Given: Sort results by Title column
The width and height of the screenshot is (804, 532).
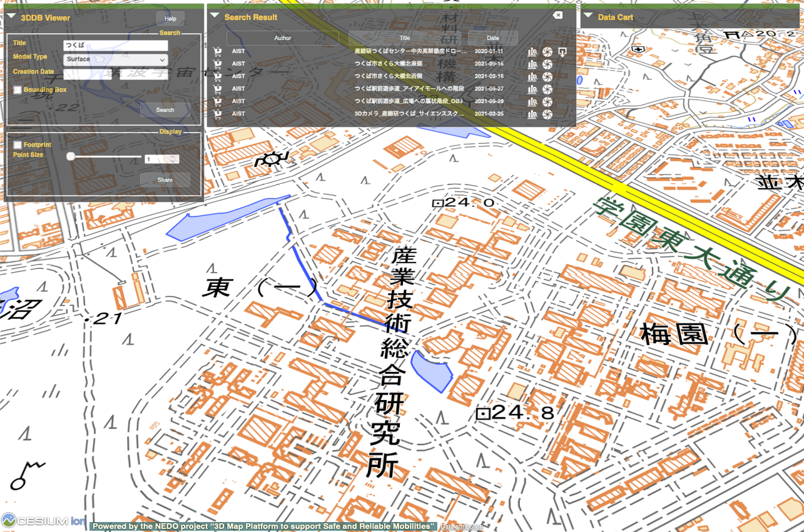Looking at the screenshot, I should [x=405, y=38].
